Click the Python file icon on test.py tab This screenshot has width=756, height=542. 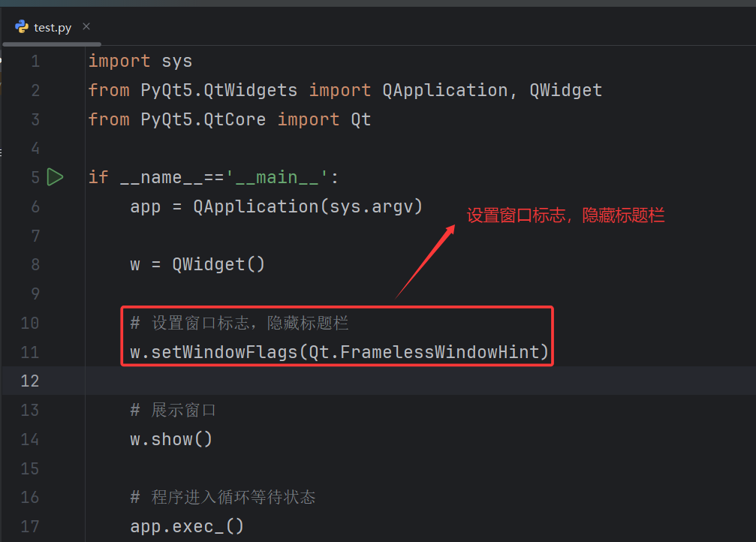click(x=22, y=26)
